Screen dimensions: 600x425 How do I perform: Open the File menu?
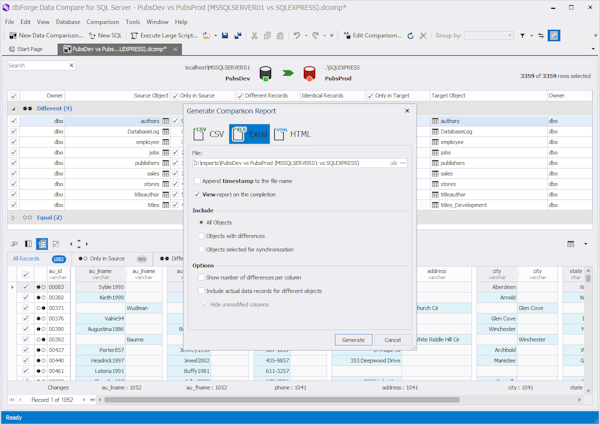[10, 22]
